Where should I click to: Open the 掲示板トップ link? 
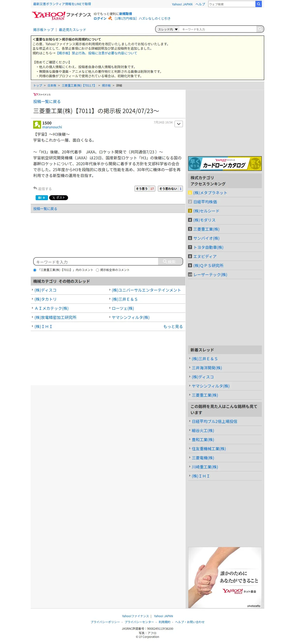click(44, 30)
